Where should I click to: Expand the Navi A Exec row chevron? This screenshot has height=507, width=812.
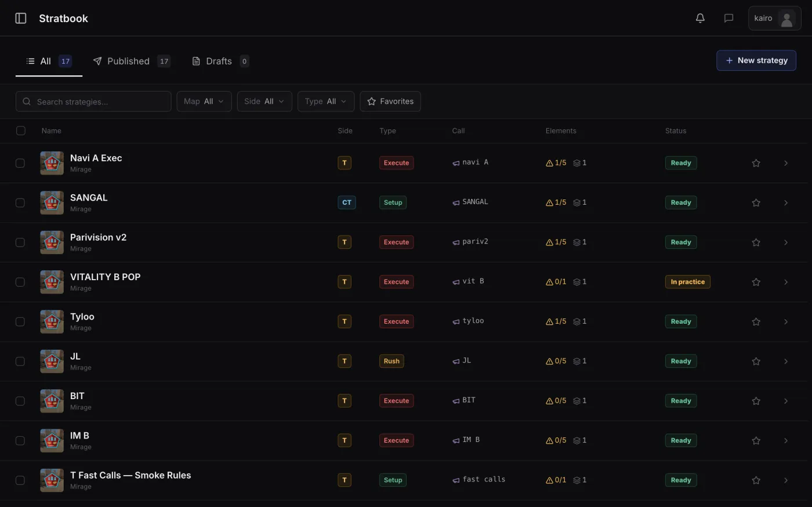(x=786, y=163)
